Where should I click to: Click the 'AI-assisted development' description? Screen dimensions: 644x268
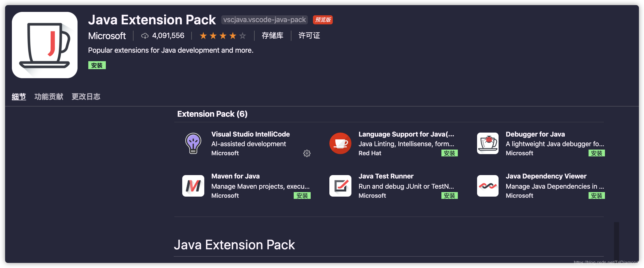click(249, 144)
